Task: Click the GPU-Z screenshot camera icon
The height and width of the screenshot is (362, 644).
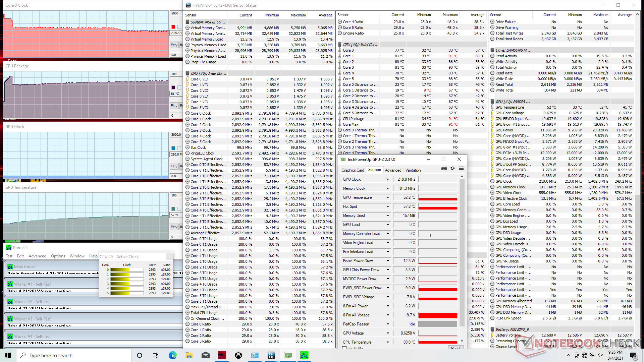Action: tap(444, 169)
